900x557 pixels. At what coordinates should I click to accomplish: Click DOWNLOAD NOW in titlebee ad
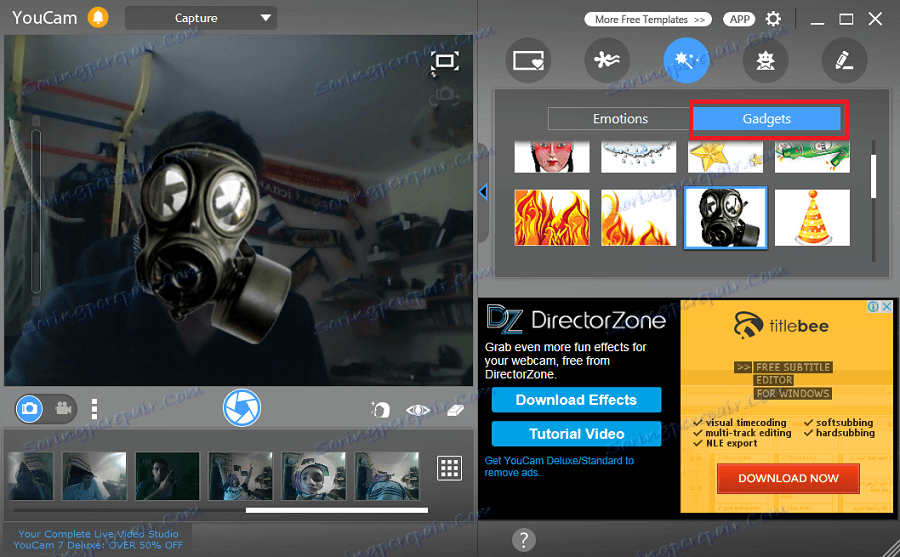pos(788,478)
